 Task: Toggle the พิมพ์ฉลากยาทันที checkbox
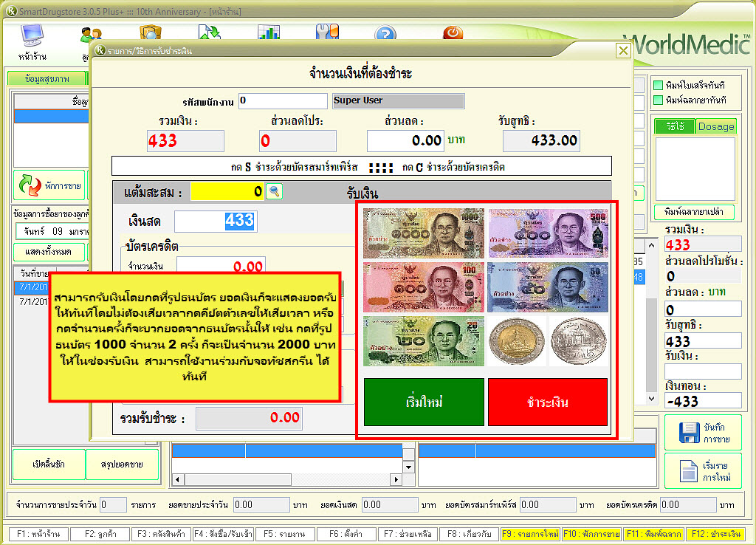(659, 100)
